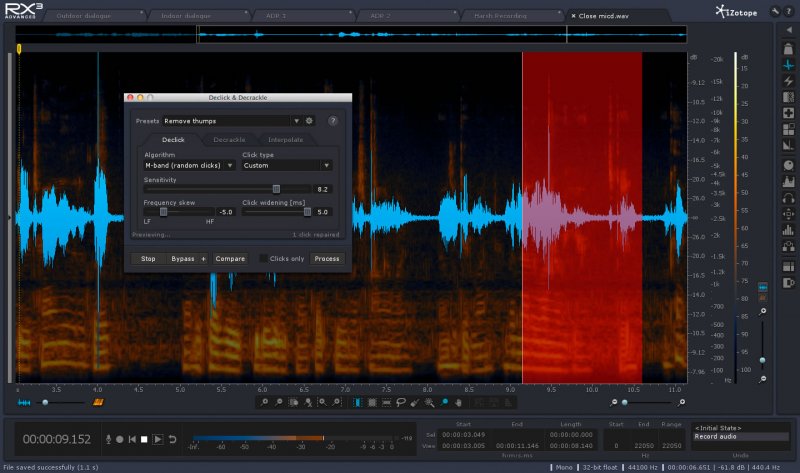Image resolution: width=800 pixels, height=473 pixels.
Task: Stop the preview with Stop button
Action: tap(147, 258)
